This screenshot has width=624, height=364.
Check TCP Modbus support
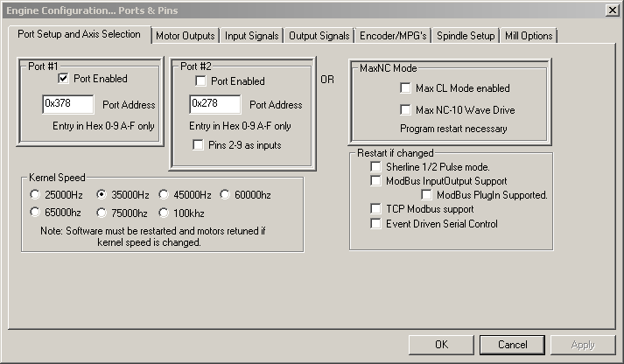[x=376, y=210]
